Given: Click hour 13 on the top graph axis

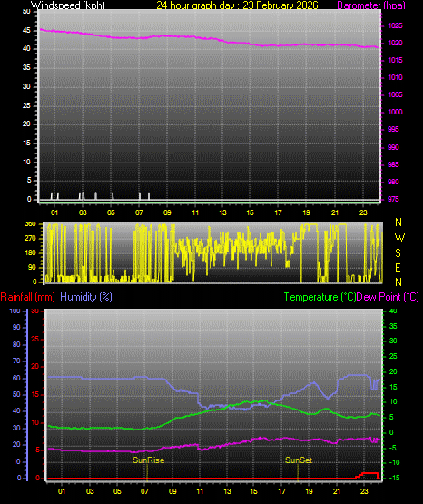Looking at the screenshot, I should tap(222, 212).
